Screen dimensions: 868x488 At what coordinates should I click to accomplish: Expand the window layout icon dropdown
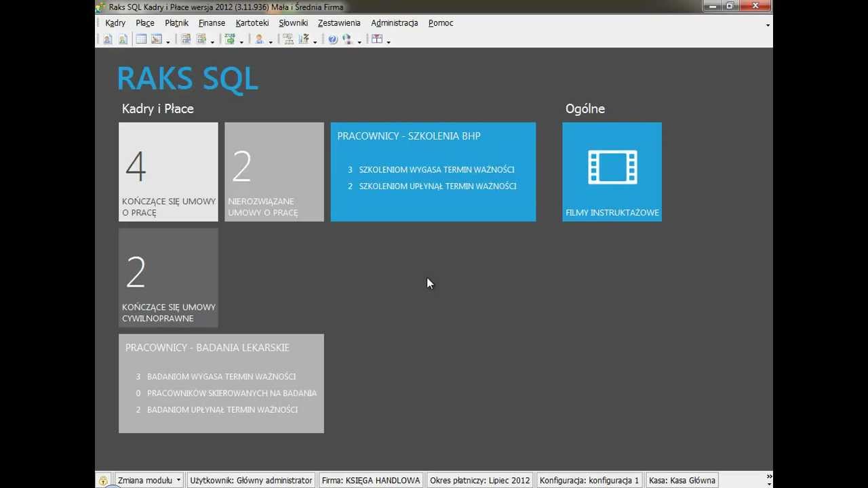[x=389, y=42]
